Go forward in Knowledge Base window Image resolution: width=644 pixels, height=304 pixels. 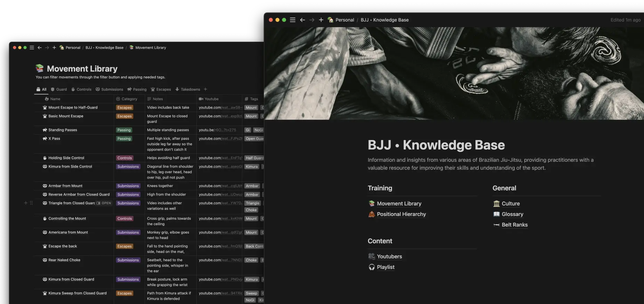coord(312,20)
